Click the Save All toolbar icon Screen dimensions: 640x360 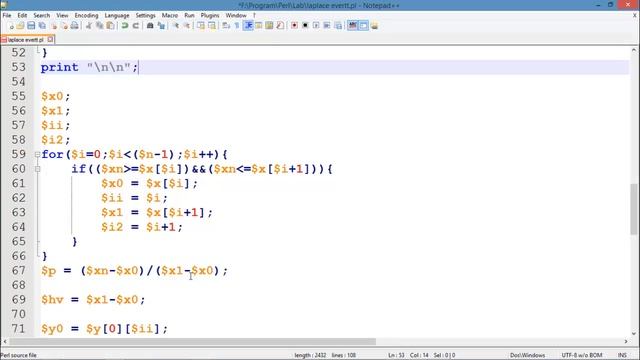(x=42, y=26)
